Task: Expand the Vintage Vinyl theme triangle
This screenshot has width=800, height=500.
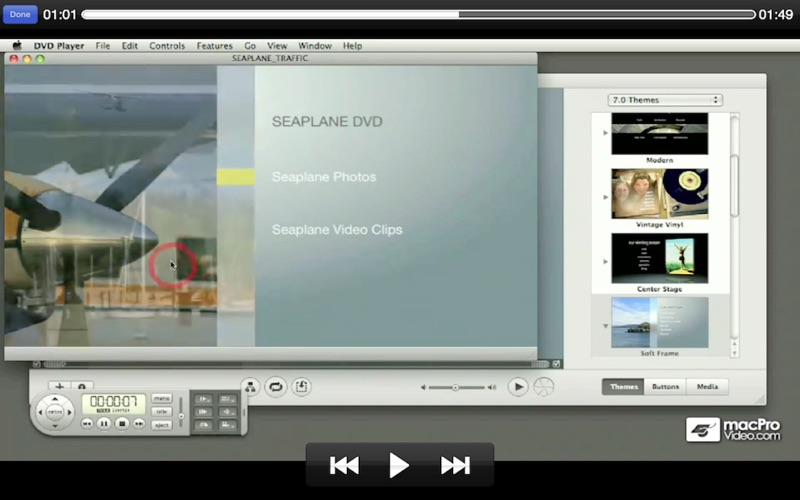Action: pyautogui.click(x=605, y=197)
